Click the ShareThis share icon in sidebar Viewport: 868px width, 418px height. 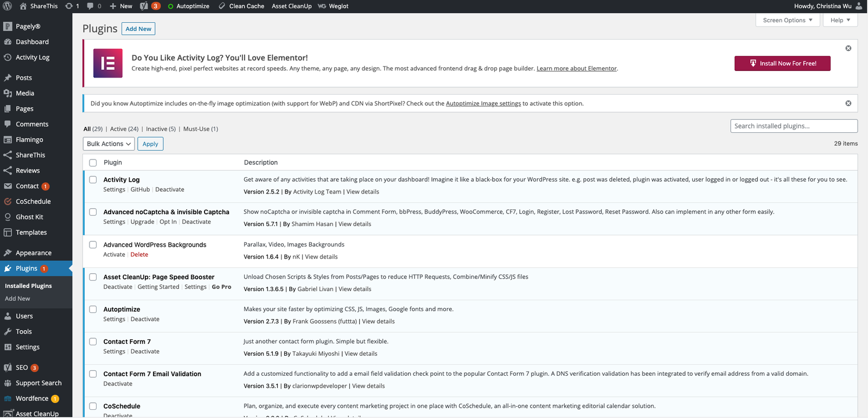8,155
